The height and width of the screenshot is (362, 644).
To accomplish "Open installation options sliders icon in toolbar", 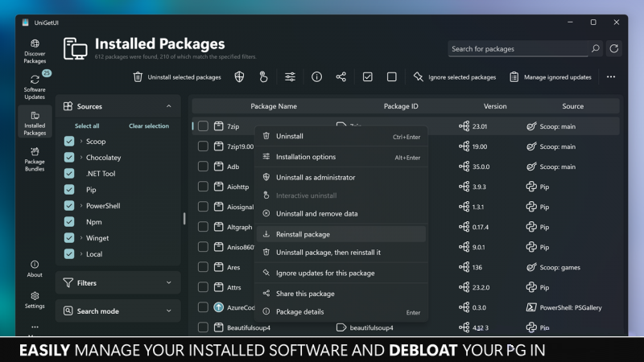I will pyautogui.click(x=290, y=77).
